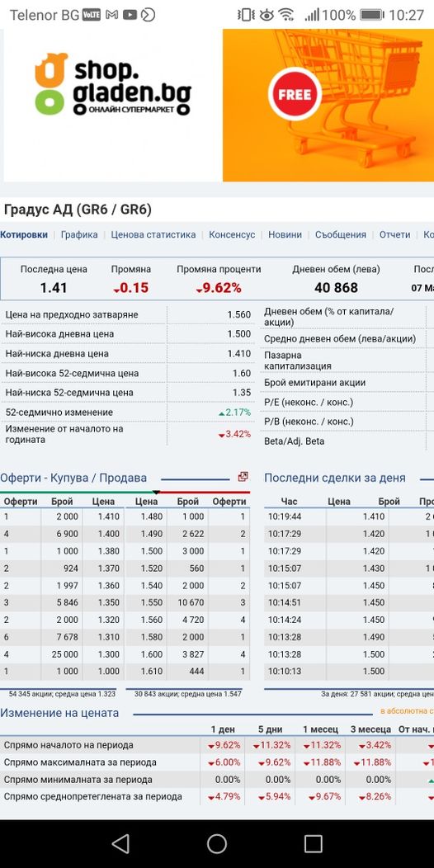Tap the sell offer price 1.480
Screen dimensions: 434x868
click(x=153, y=517)
